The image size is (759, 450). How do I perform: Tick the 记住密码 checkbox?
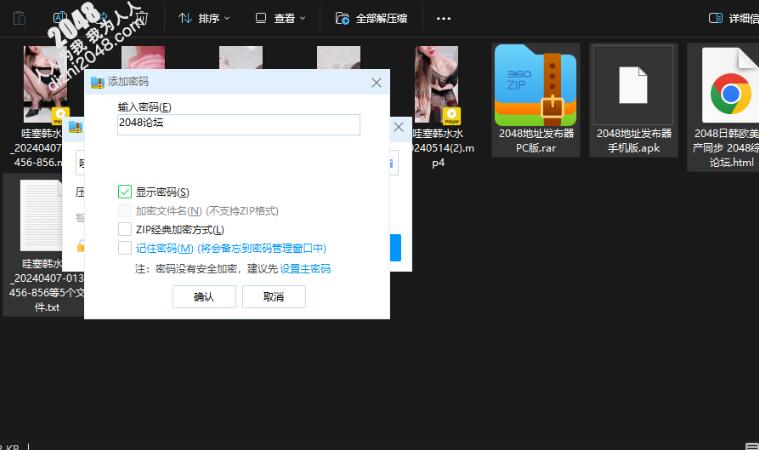(x=125, y=248)
